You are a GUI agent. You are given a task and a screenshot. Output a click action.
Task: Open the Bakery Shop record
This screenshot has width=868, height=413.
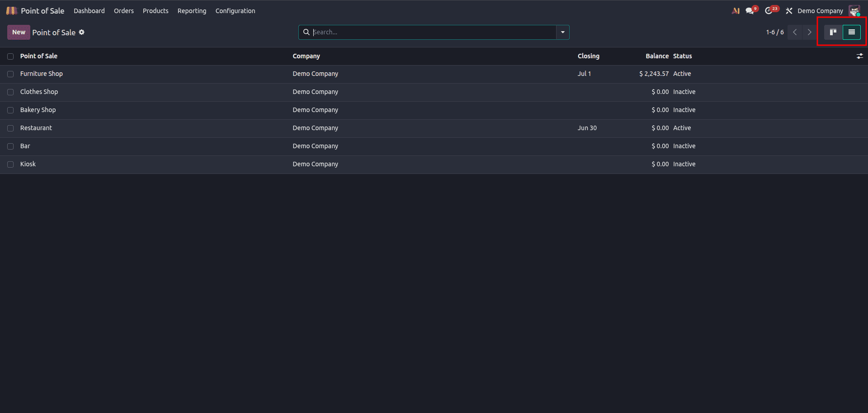[x=38, y=110]
